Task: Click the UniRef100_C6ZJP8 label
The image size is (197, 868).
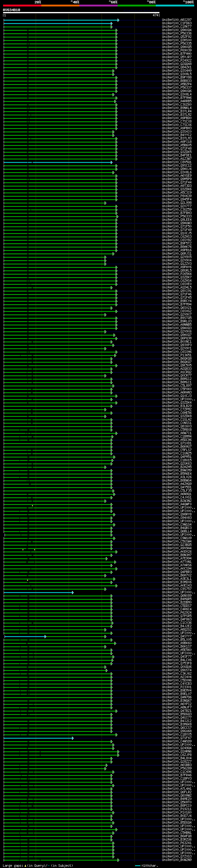Action: point(177,755)
